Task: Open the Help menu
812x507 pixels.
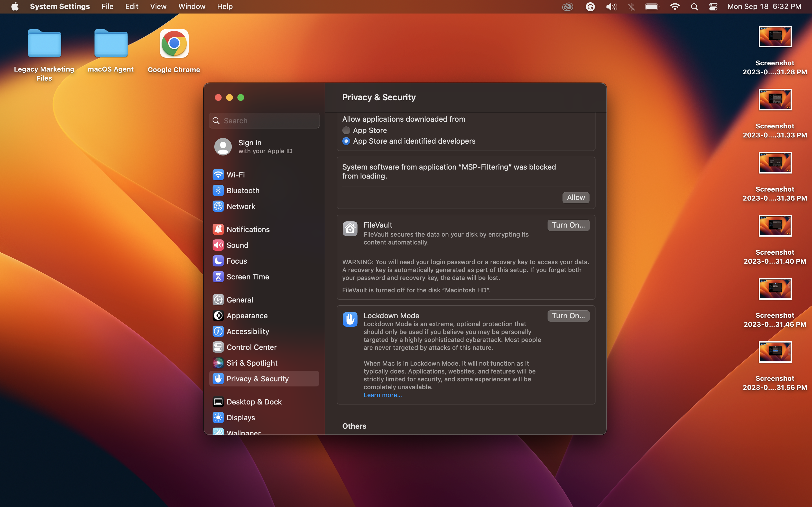Action: click(224, 6)
